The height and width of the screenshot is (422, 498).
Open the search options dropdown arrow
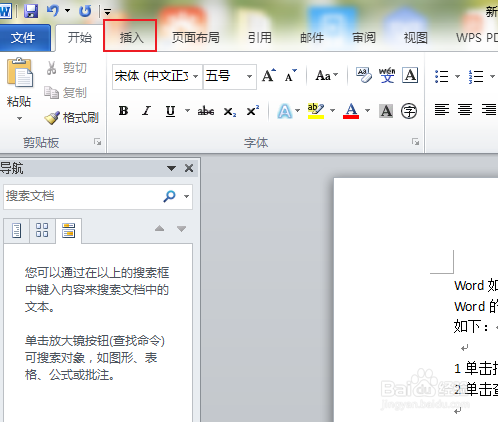point(186,196)
